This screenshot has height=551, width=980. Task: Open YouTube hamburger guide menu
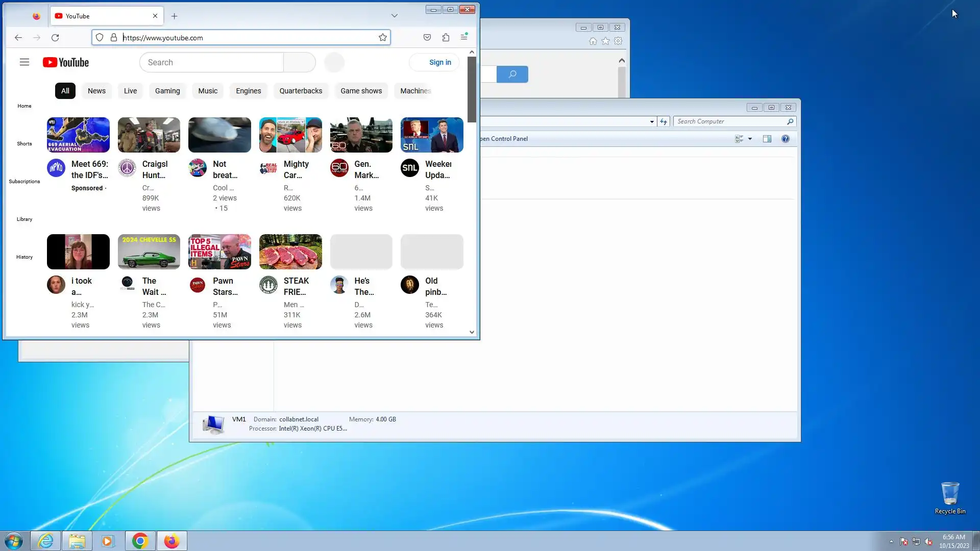[24, 62]
